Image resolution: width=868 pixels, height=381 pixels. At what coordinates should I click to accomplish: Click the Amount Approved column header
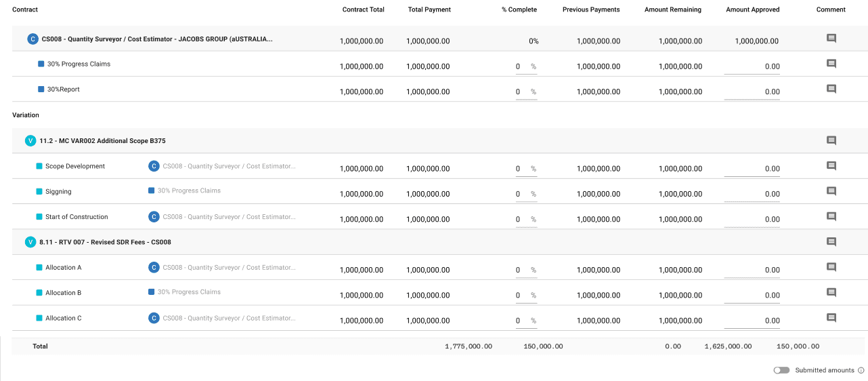coord(752,9)
